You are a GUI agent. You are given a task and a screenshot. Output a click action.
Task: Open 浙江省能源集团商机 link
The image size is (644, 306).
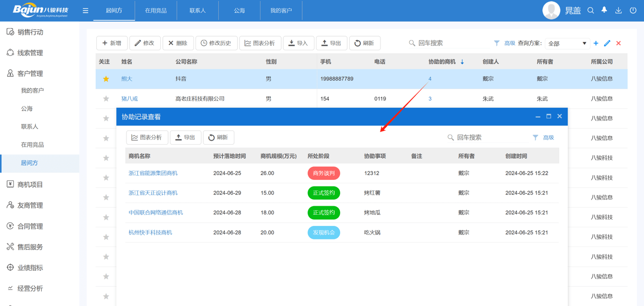[153, 173]
